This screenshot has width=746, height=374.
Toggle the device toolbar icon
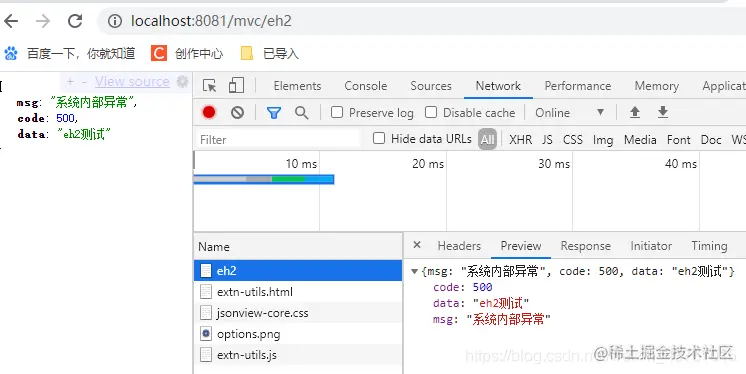236,86
